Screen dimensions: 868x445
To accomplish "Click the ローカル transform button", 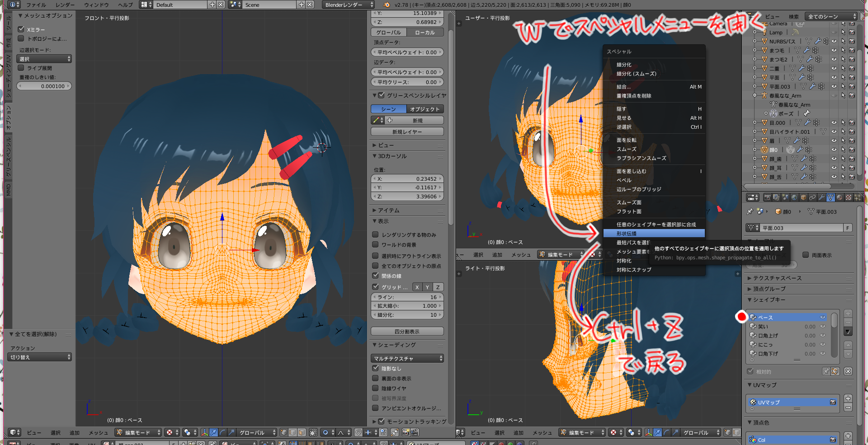I will click(425, 33).
